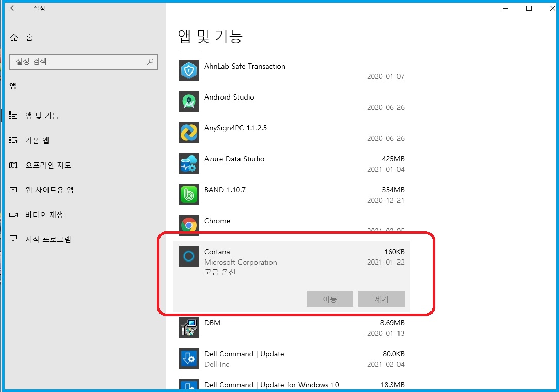Open 비디오 재생 section
559x392 pixels.
44,215
